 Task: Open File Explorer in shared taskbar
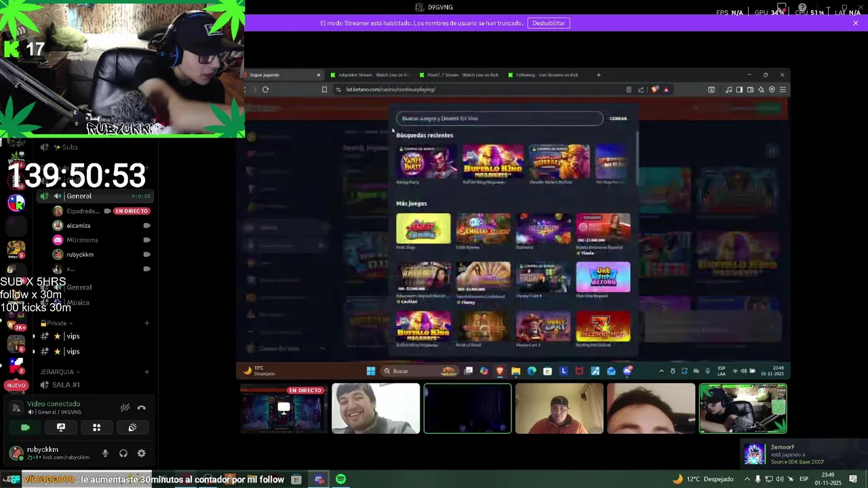[x=516, y=371]
